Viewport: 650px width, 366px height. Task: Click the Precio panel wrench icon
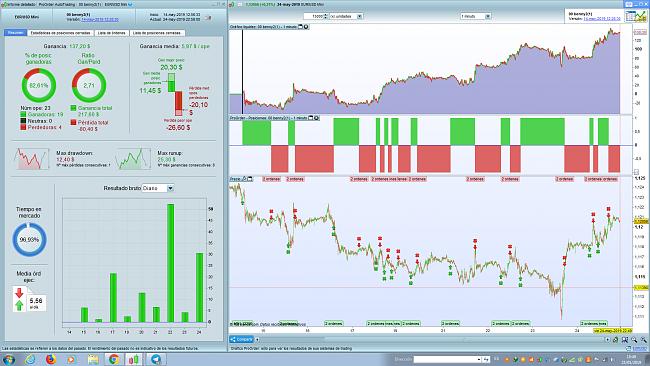tap(244, 179)
